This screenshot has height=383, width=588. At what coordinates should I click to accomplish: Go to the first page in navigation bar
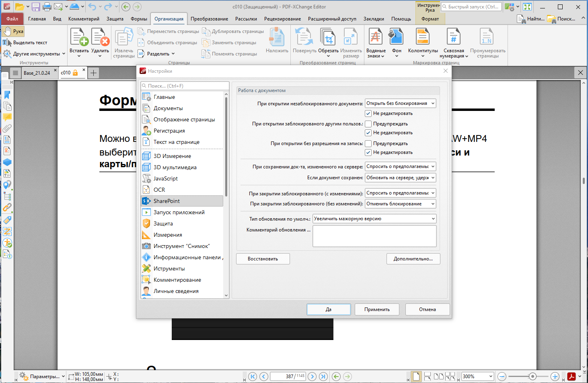pyautogui.click(x=253, y=377)
